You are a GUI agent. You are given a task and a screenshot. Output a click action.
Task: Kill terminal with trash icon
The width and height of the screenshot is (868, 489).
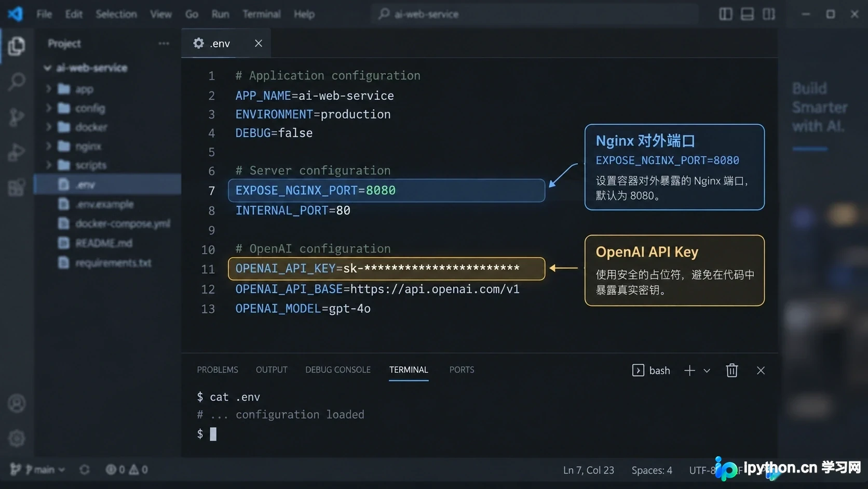point(732,371)
